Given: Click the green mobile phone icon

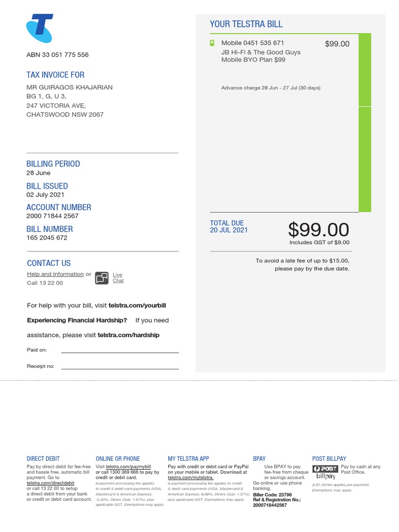Looking at the screenshot, I should (212, 43).
